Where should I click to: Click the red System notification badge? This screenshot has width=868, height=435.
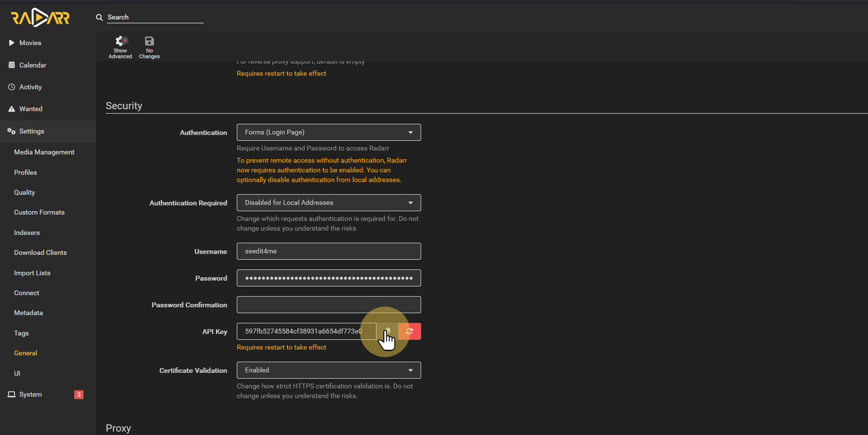tap(79, 395)
